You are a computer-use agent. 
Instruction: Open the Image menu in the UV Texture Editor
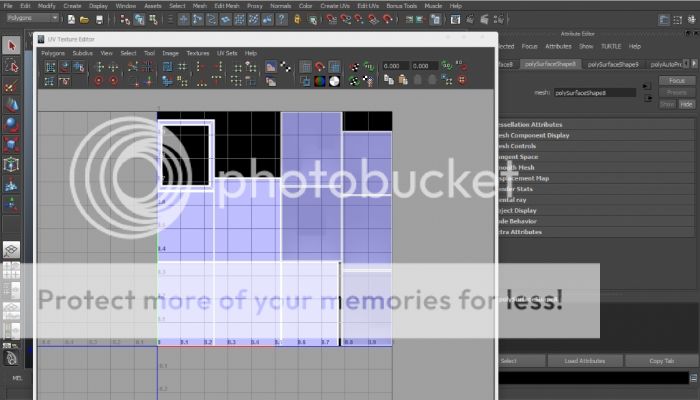click(x=171, y=53)
